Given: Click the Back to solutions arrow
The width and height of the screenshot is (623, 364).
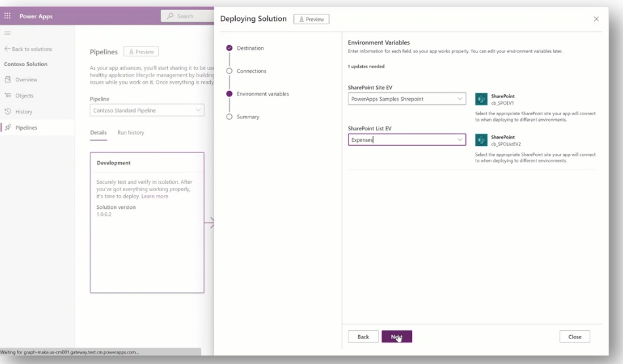Looking at the screenshot, I should click(x=7, y=49).
